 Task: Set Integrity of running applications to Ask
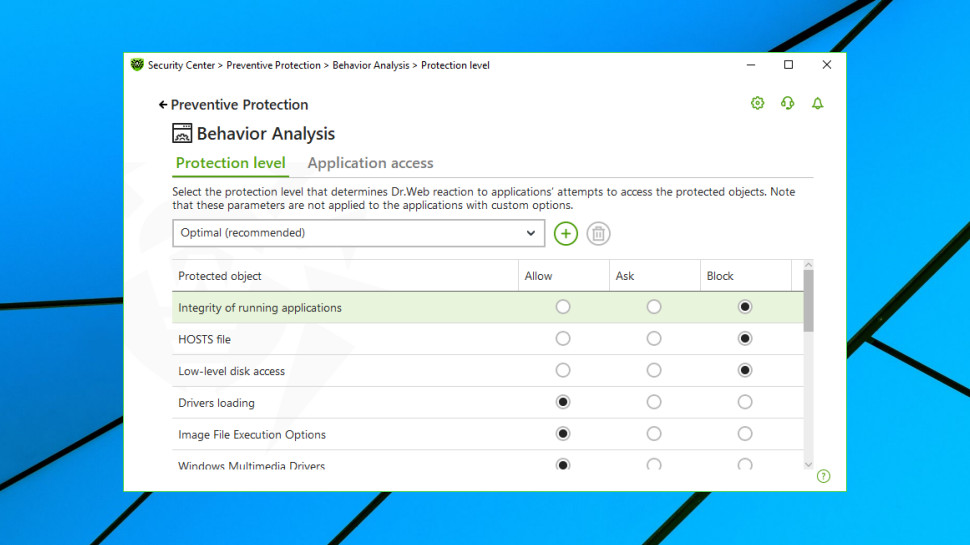coord(654,307)
